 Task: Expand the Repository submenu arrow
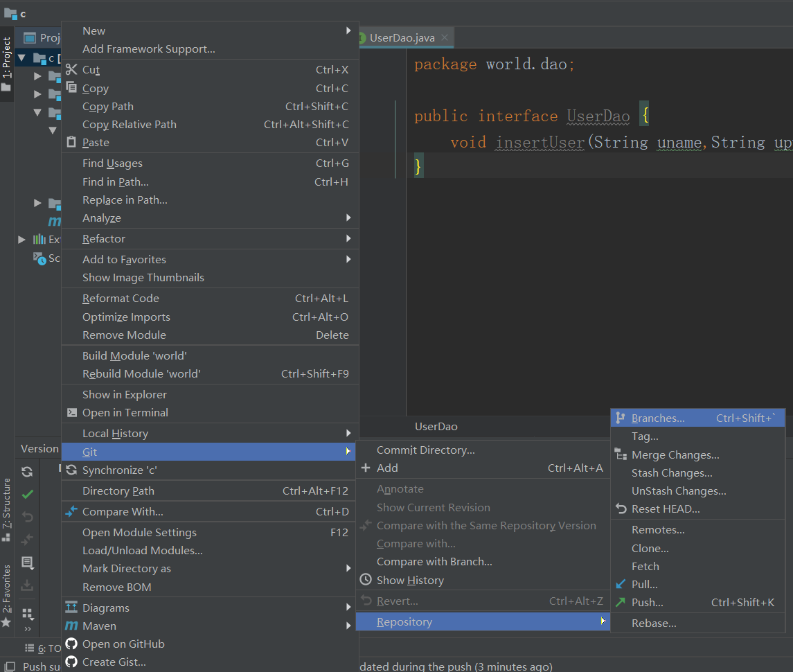pyautogui.click(x=603, y=621)
